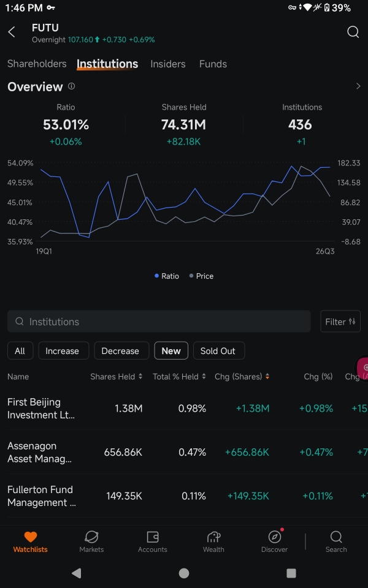Tap the 26Q3 axis label
Screen dimensions: 368x588
[x=325, y=251]
